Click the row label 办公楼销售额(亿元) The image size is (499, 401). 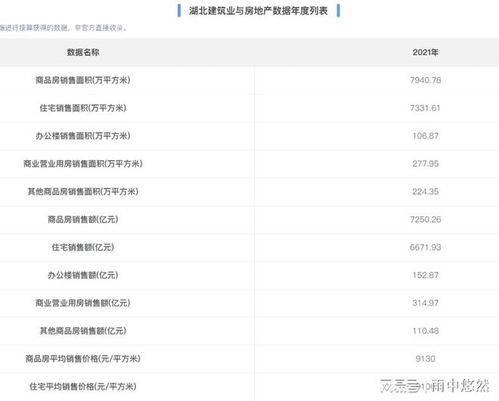(x=83, y=275)
